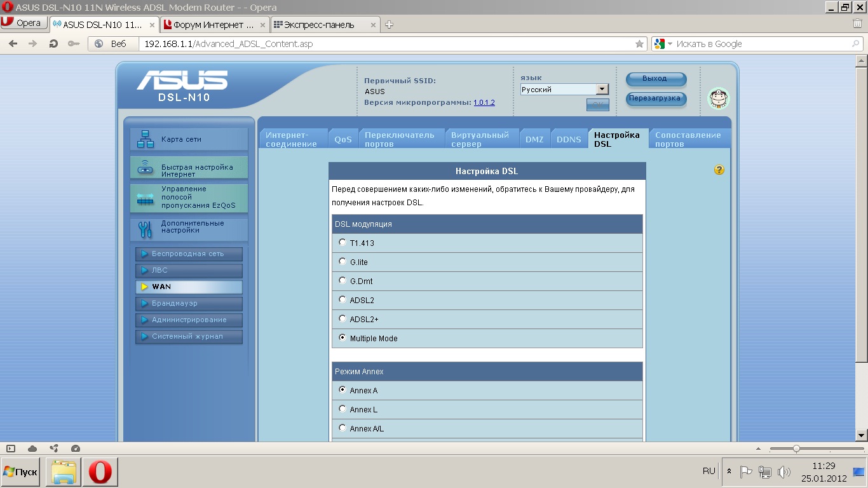Viewport: 868px width, 488px height.
Task: Click the yellow help question mark icon
Action: click(x=719, y=170)
